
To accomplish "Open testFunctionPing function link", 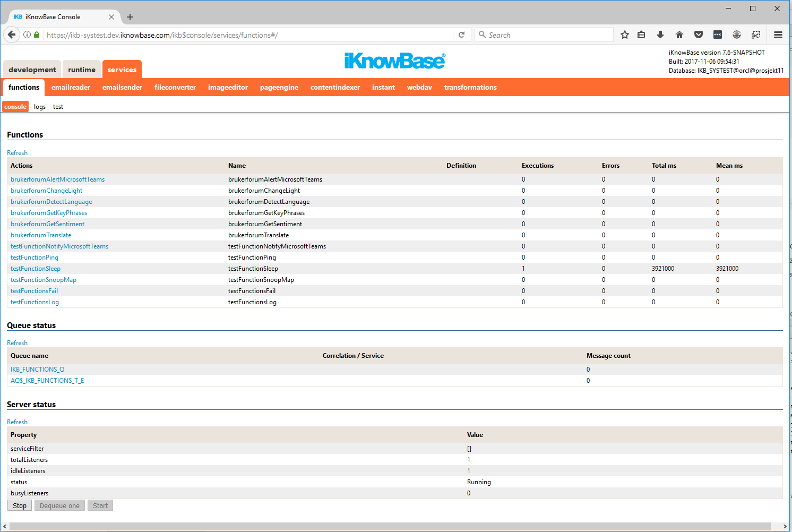I will pos(35,258).
